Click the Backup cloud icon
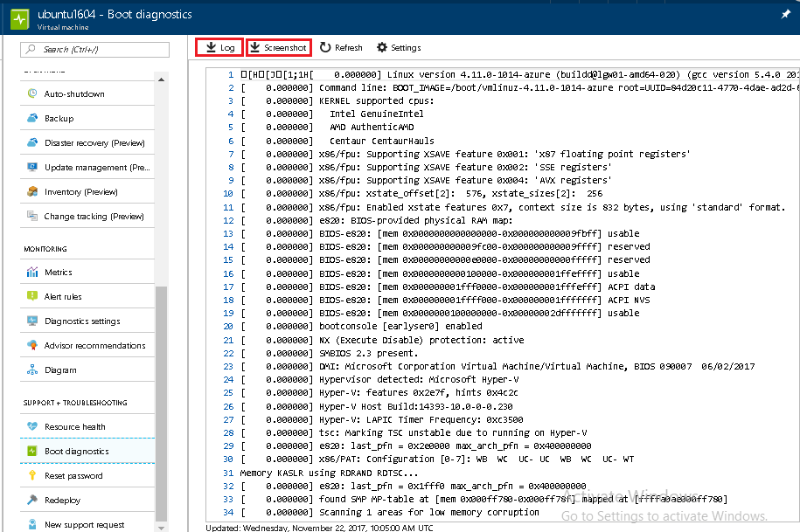 pyautogui.click(x=32, y=118)
